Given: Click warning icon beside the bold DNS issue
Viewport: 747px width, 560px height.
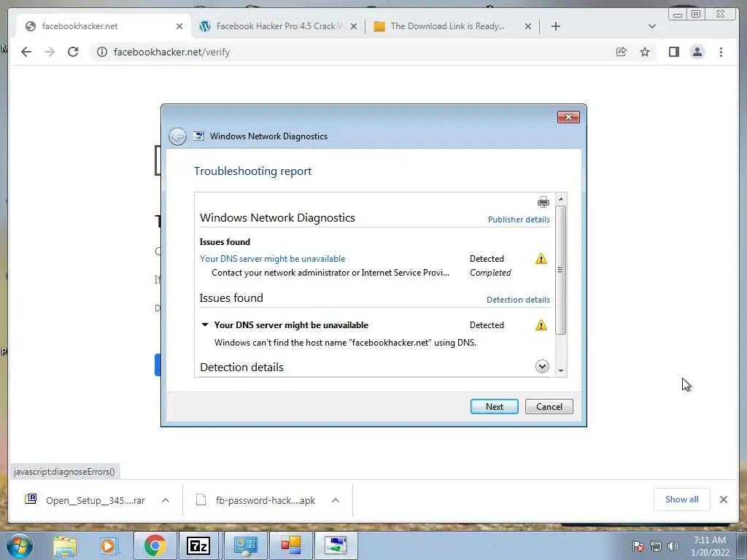Looking at the screenshot, I should pyautogui.click(x=541, y=324).
